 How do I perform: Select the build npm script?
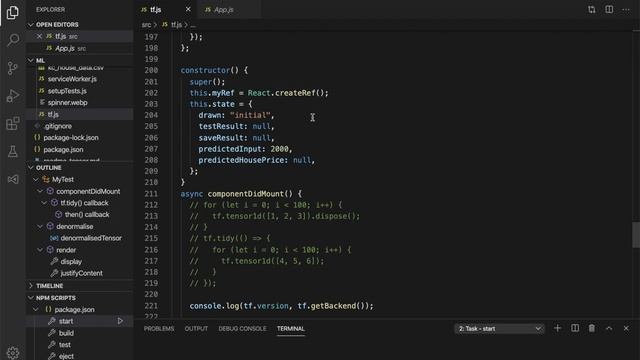coord(80,333)
